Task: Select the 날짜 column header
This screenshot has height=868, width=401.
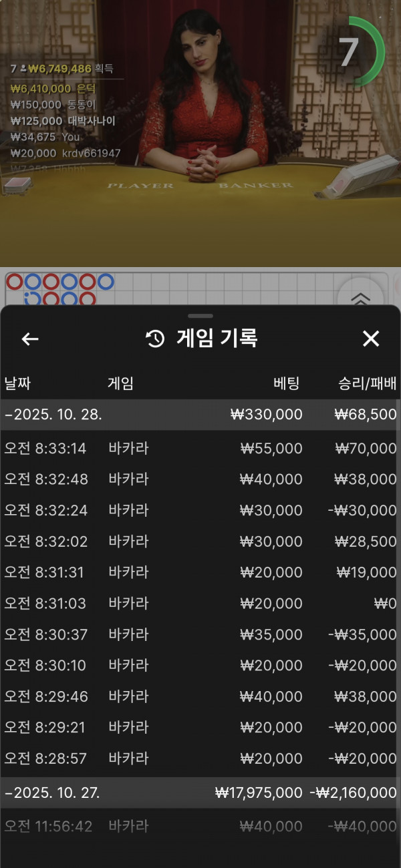Action: [17, 383]
